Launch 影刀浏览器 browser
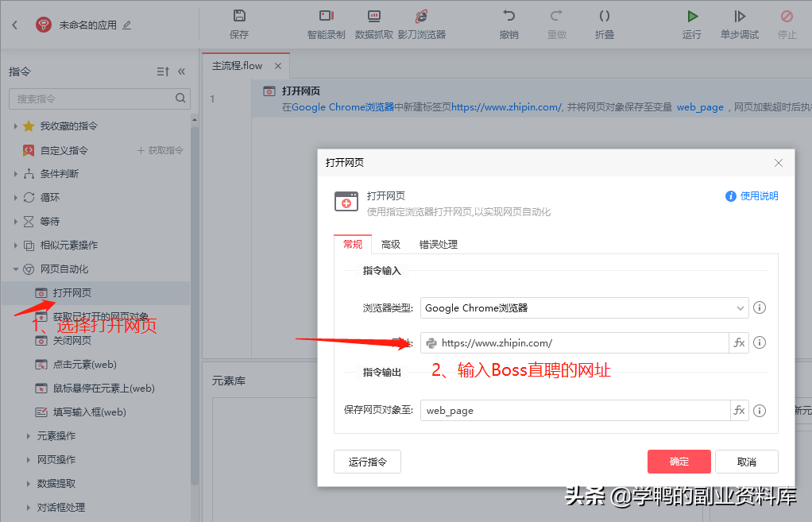Screen dimensions: 812x522 click(x=422, y=25)
